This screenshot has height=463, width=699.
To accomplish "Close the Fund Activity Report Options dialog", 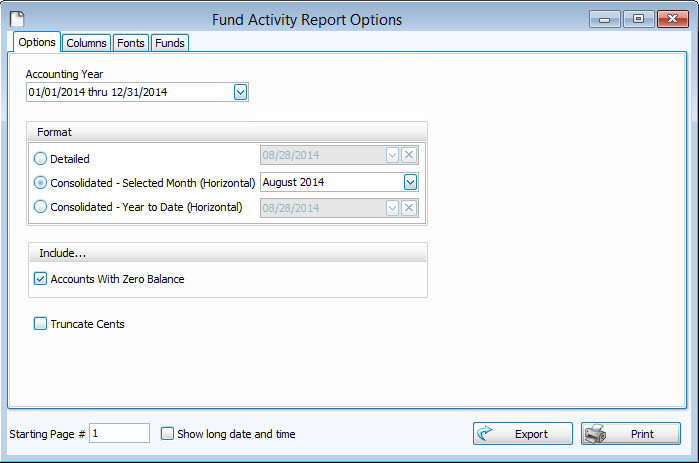I will [671, 19].
